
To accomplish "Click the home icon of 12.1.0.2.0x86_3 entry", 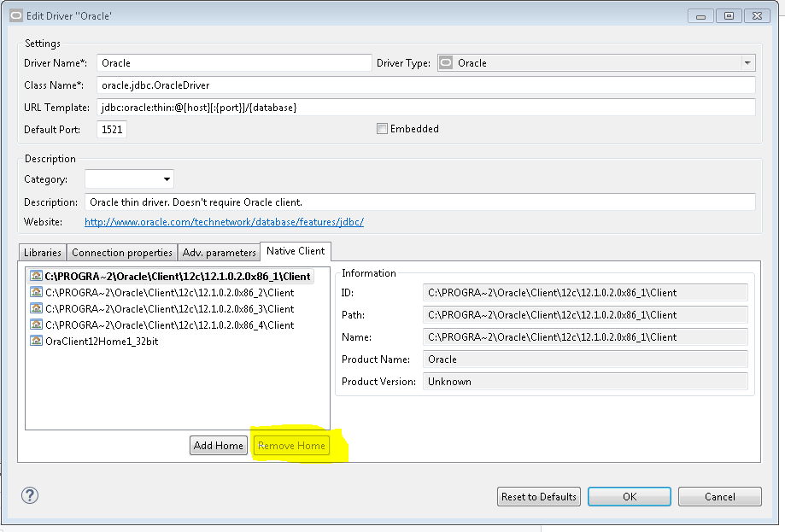I will 36,308.
